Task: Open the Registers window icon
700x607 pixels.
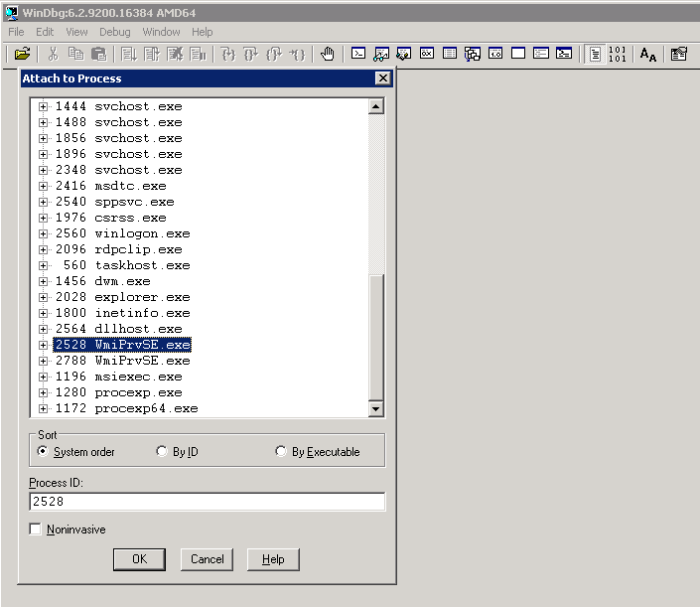Action: (427, 54)
